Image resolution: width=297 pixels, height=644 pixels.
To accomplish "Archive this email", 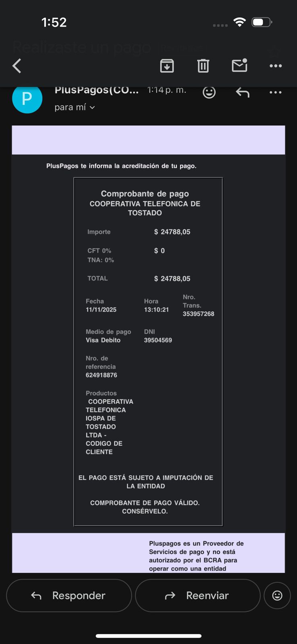I will point(167,66).
